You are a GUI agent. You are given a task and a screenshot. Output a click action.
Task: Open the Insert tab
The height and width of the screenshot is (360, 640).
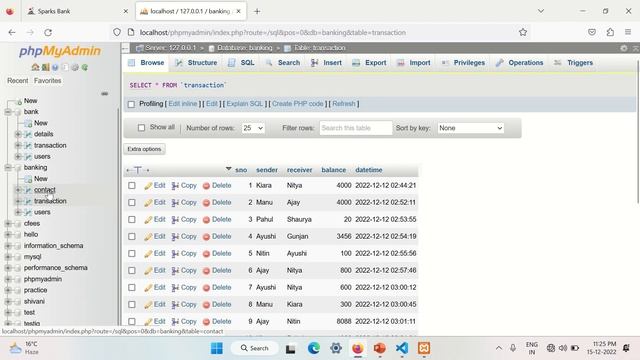tap(326, 63)
